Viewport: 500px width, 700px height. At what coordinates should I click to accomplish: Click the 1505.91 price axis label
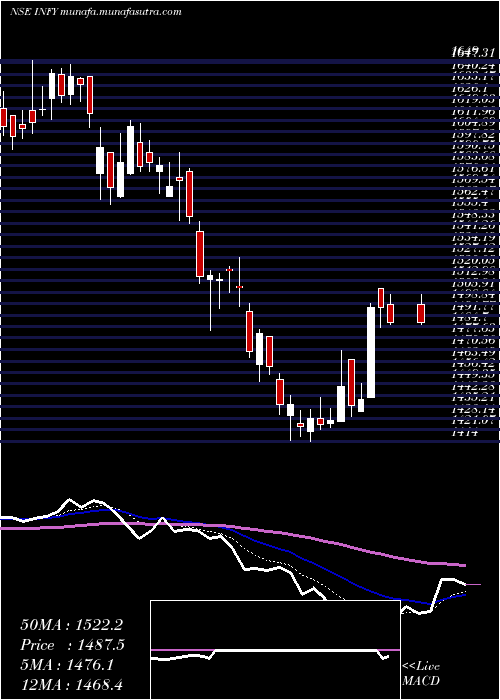(473, 283)
